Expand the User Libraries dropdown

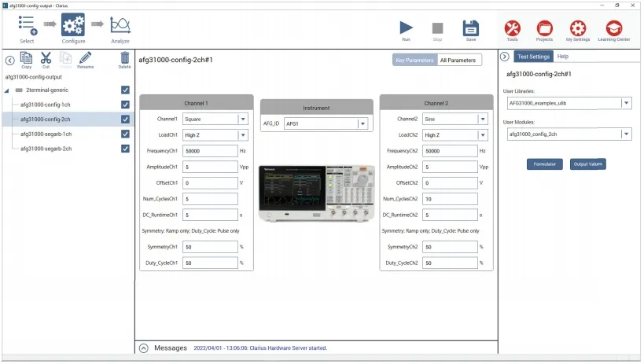(626, 103)
